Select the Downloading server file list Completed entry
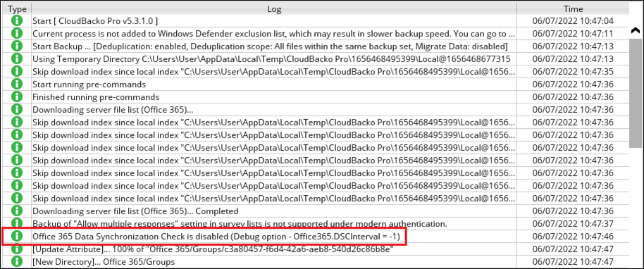This screenshot has width=644, height=269. click(135, 211)
